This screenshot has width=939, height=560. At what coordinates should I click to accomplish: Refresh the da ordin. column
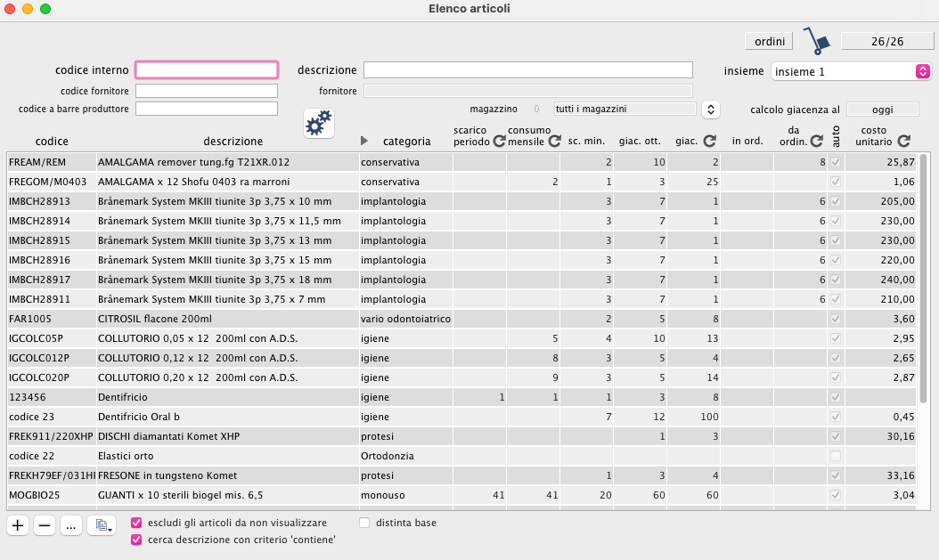[816, 141]
